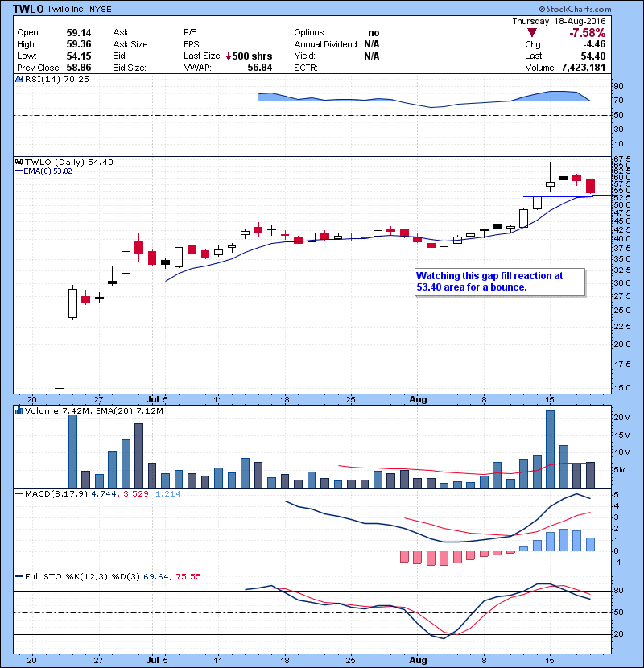Click the 'Aug' label on the upper date axis
This screenshot has width=644, height=668.
[418, 400]
